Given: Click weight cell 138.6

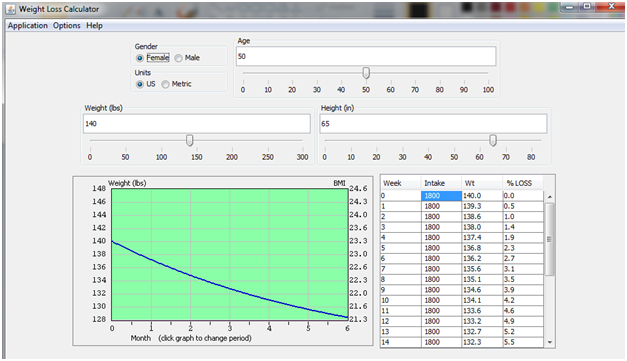Looking at the screenshot, I should coord(482,217).
